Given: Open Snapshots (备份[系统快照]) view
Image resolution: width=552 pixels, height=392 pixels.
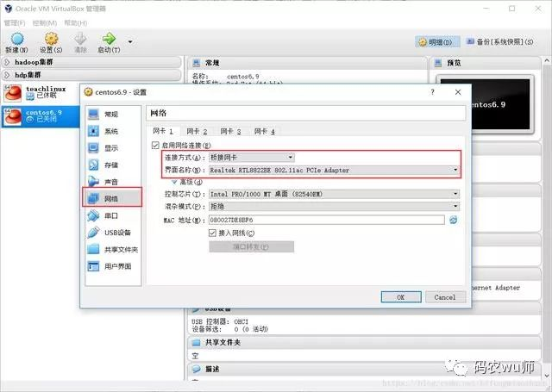Looking at the screenshot, I should tap(500, 42).
